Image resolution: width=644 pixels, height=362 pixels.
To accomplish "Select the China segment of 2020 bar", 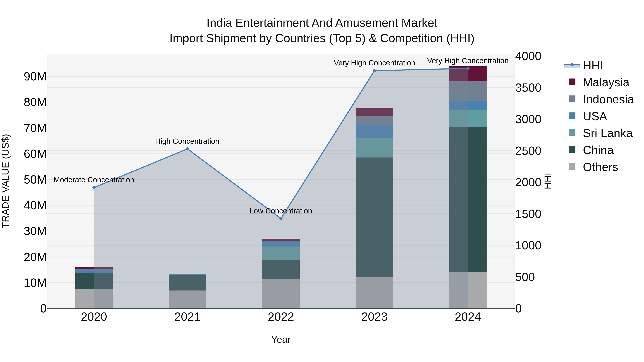I will [94, 281].
